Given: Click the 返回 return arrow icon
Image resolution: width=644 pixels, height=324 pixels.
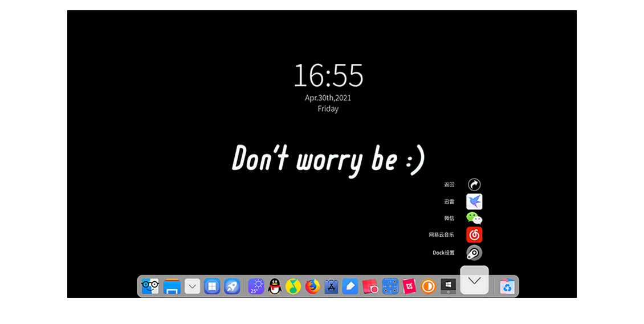Looking at the screenshot, I should point(474,185).
